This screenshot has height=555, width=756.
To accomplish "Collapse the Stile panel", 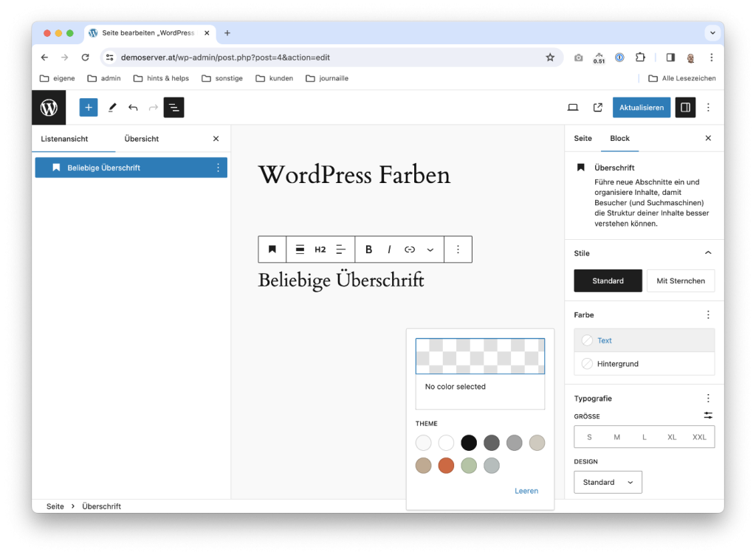I will pyautogui.click(x=708, y=253).
